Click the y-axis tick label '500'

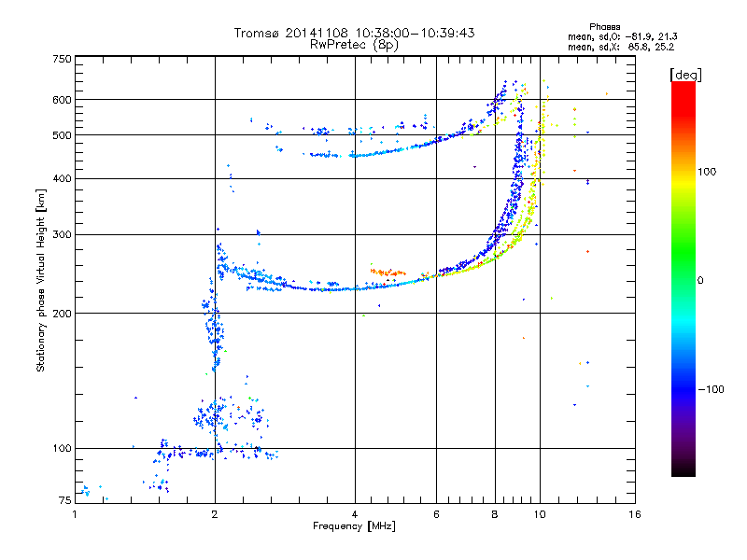tap(62, 135)
